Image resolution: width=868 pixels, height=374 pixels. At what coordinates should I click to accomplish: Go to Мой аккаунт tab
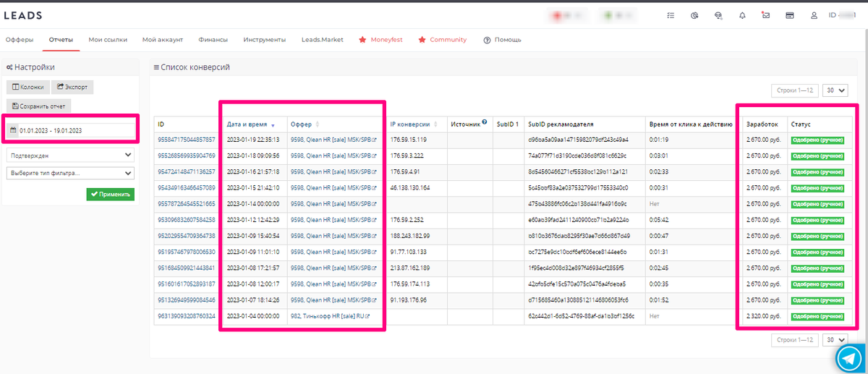click(163, 40)
